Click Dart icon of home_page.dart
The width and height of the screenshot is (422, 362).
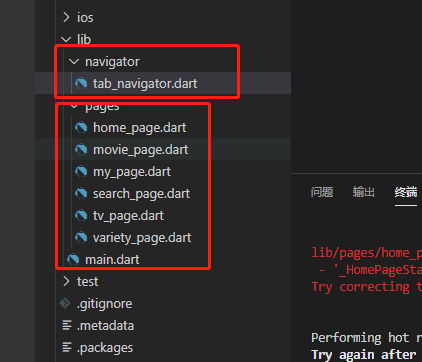click(x=81, y=127)
